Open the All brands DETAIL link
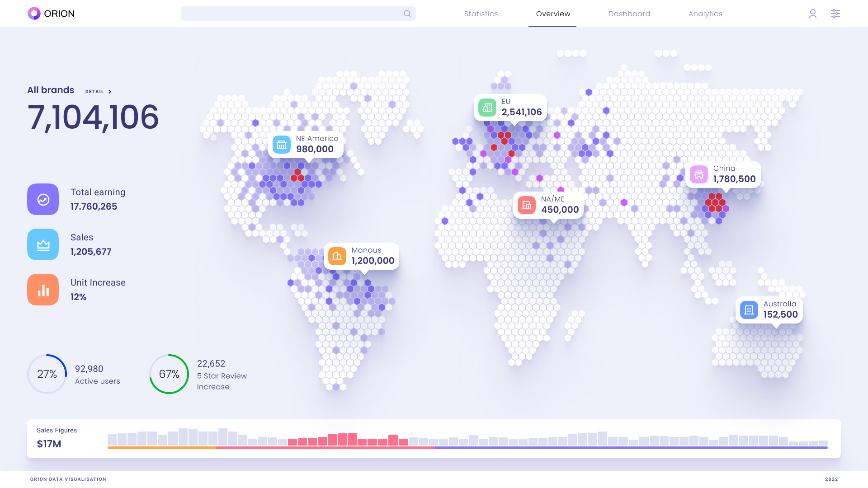 tap(95, 91)
